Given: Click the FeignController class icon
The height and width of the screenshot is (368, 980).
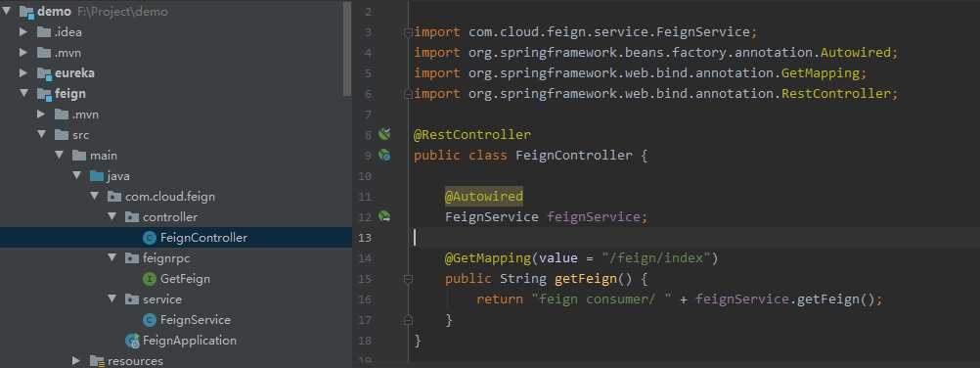Looking at the screenshot, I should (150, 238).
